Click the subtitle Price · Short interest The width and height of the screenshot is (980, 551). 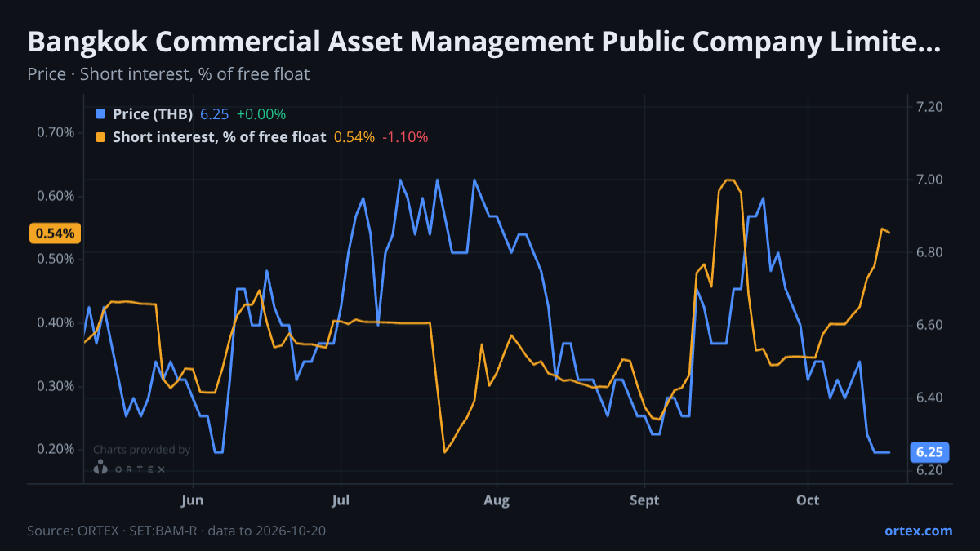168,74
